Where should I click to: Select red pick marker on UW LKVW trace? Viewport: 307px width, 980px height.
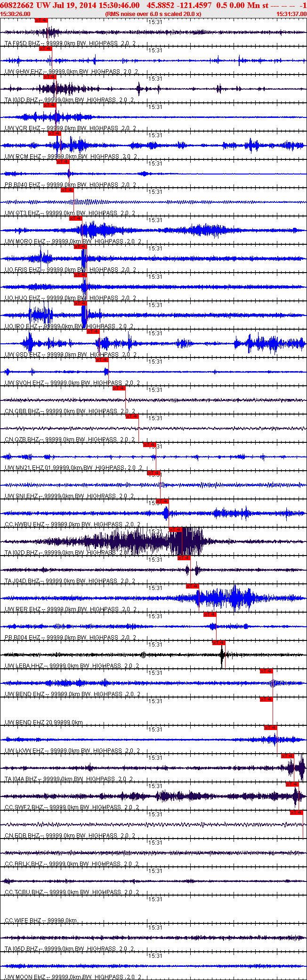click(270, 728)
